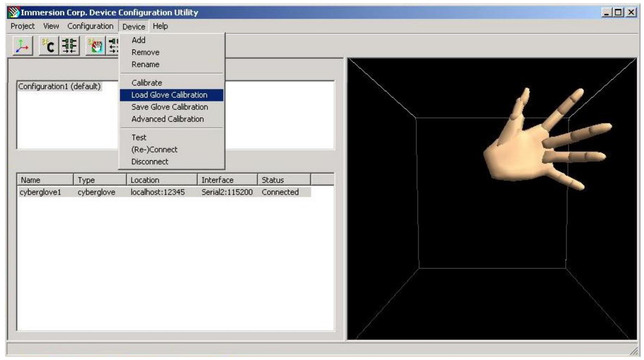644x360 pixels.
Task: Click the half-hidden plug icon beside the Device menu
Action: pyautogui.click(x=113, y=46)
